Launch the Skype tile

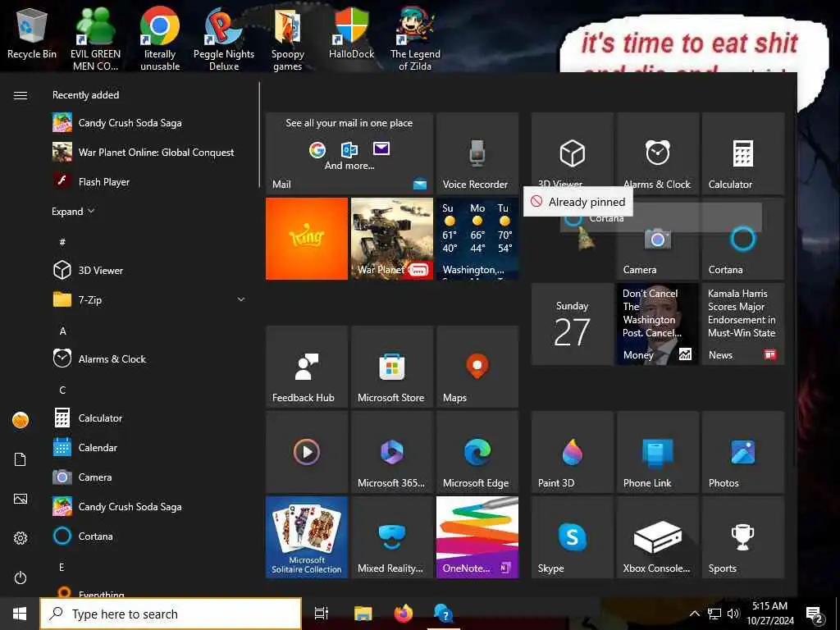(x=572, y=537)
